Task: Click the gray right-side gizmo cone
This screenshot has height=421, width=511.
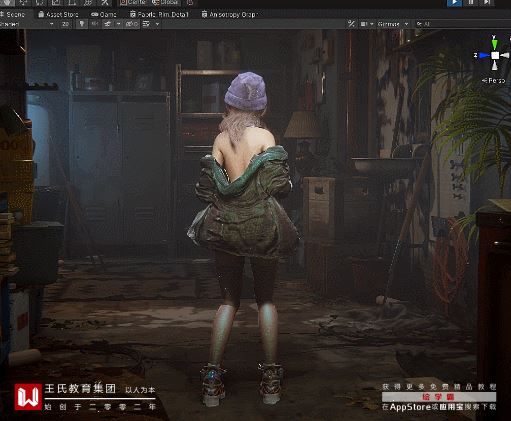Action: tap(505, 55)
